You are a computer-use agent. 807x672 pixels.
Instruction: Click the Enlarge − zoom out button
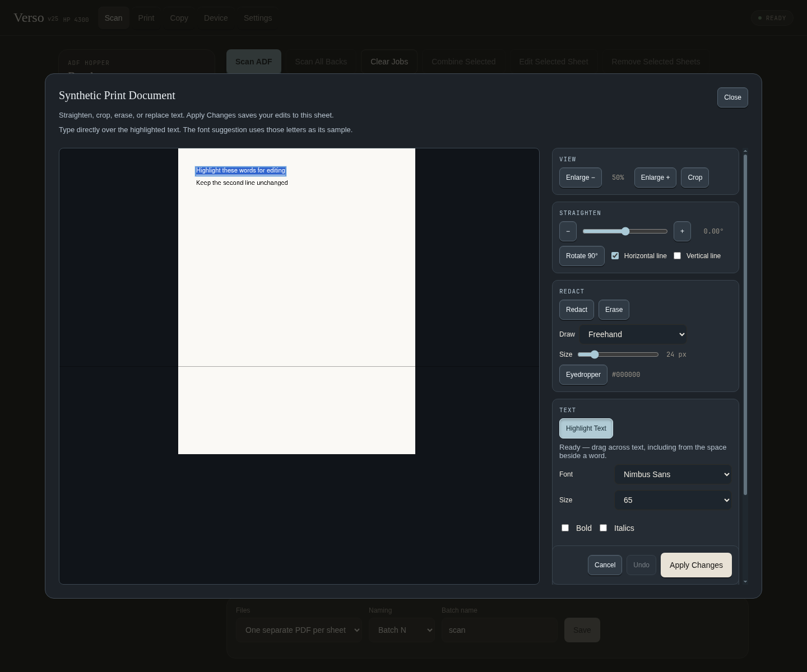[x=581, y=178]
